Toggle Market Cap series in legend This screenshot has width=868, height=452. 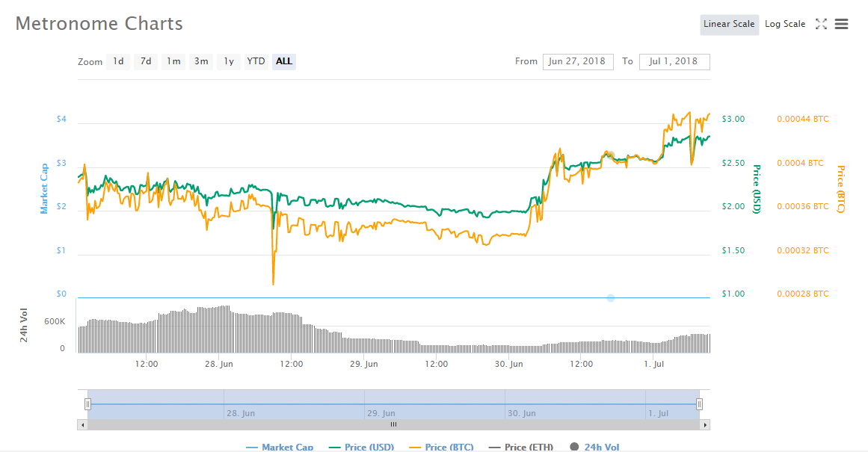point(280,447)
